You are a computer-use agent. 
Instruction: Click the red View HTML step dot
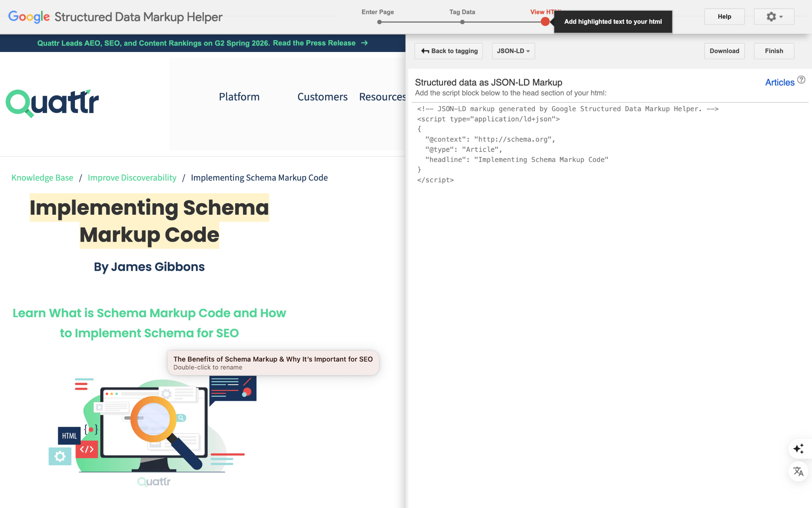pos(545,22)
